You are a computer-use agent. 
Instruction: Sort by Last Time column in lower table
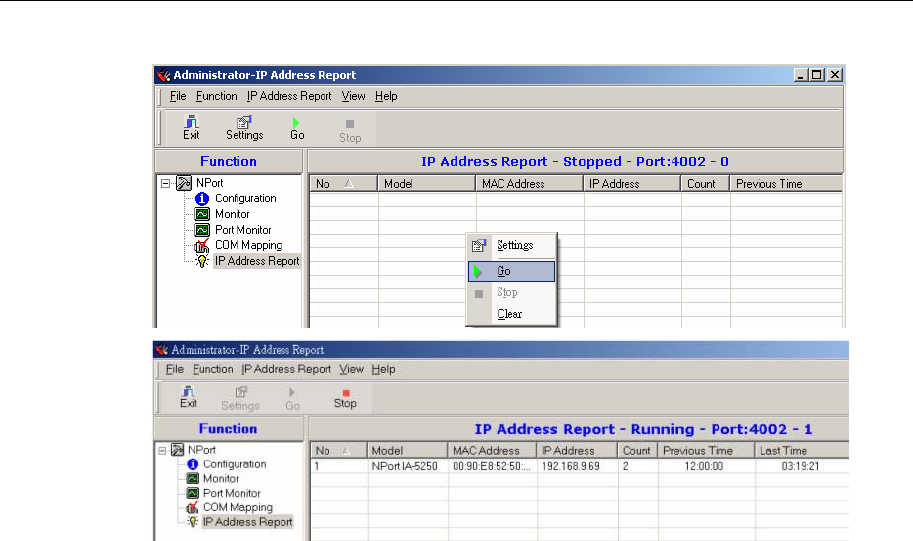point(802,451)
